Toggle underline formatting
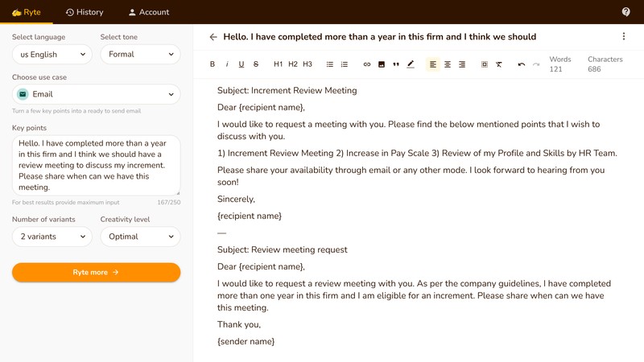Image resolution: width=644 pixels, height=362 pixels. pos(242,64)
